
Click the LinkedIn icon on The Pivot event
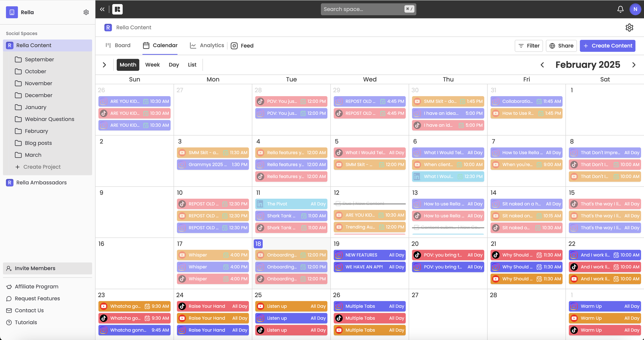[x=260, y=204]
